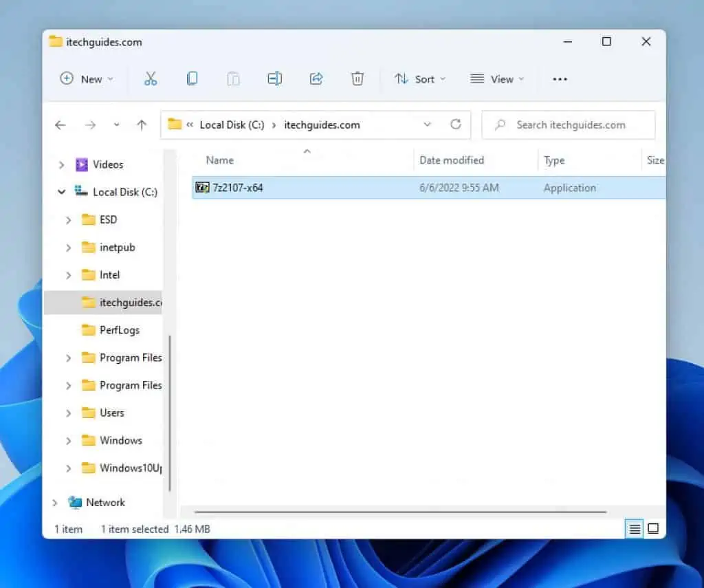Switch to Details view layout icon

(634, 529)
